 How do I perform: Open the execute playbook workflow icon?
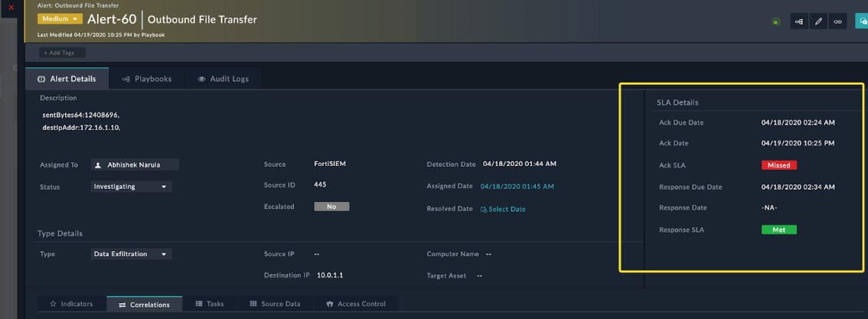point(798,21)
